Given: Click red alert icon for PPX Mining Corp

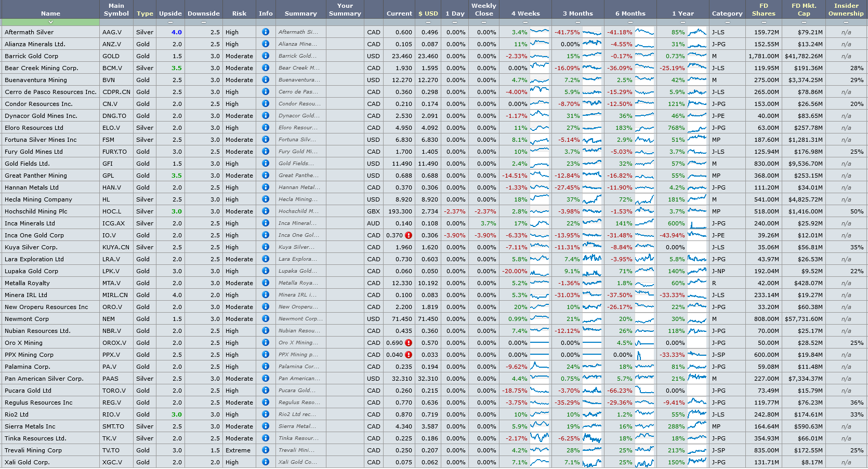Looking at the screenshot, I should tap(409, 355).
